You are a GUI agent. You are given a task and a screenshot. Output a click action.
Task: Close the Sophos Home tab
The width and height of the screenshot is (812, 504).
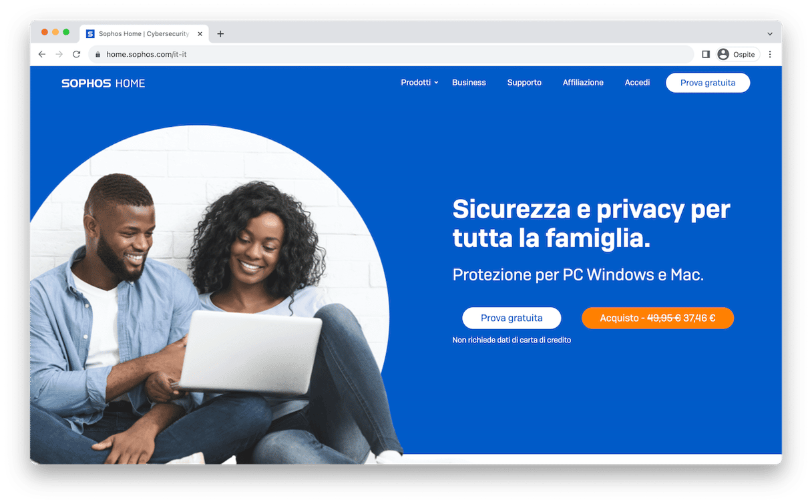click(x=200, y=34)
